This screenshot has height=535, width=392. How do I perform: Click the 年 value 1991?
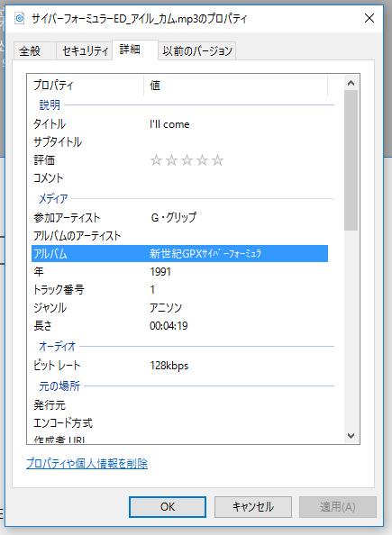pos(160,272)
